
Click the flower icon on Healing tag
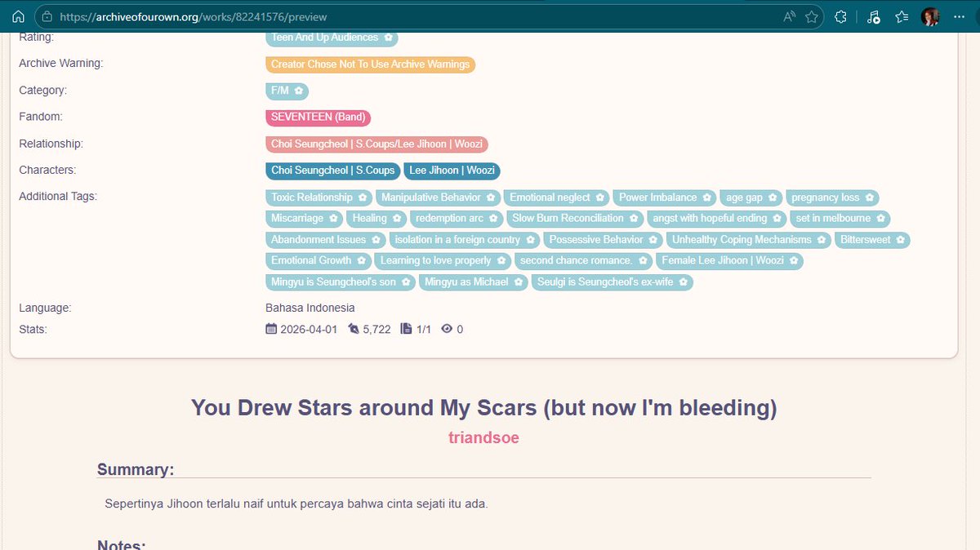click(397, 219)
